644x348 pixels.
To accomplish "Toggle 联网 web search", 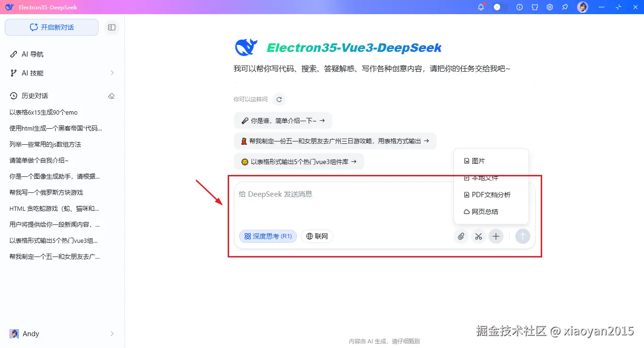I will 317,236.
